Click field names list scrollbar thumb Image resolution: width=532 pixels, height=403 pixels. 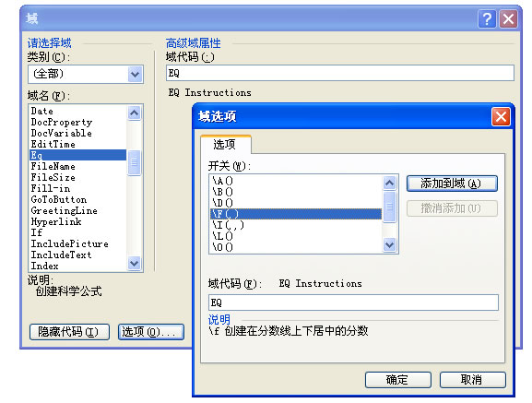pos(135,162)
